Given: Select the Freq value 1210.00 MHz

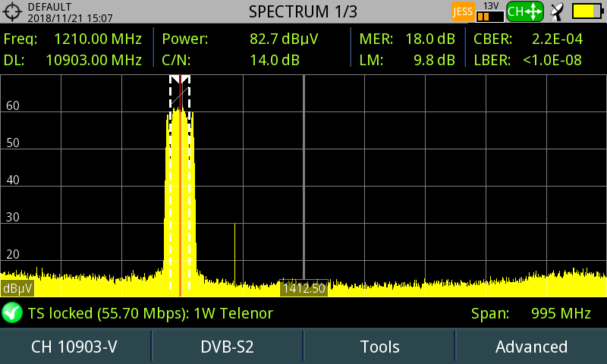Looking at the screenshot, I should coord(98,39).
